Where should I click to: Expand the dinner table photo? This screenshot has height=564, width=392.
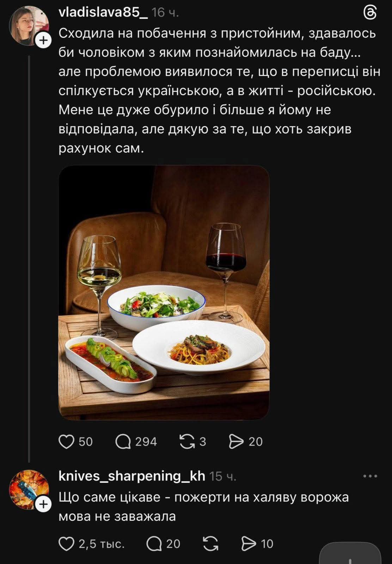click(x=164, y=293)
